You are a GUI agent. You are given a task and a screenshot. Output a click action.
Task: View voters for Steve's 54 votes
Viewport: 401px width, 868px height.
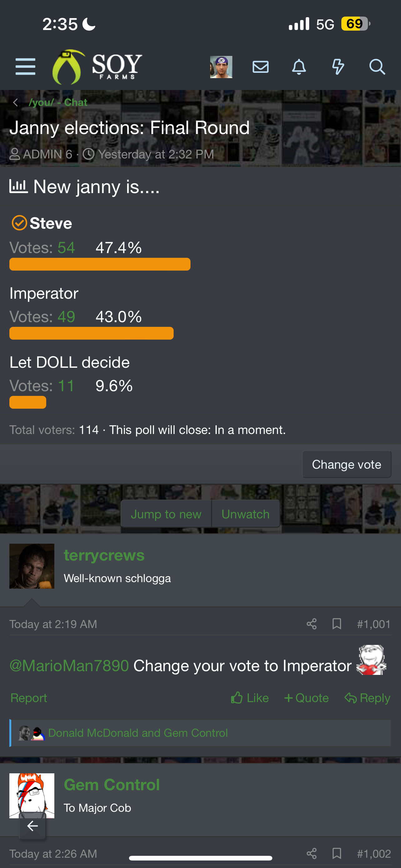(x=66, y=248)
